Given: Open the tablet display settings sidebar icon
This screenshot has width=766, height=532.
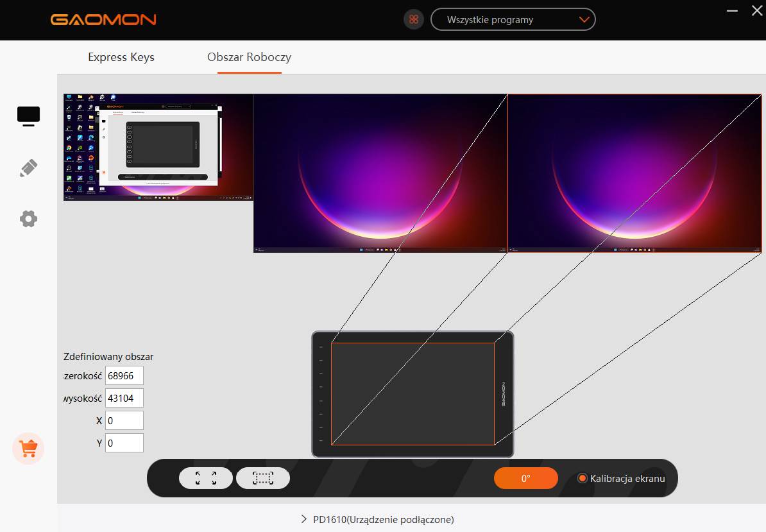Looking at the screenshot, I should click(28, 116).
